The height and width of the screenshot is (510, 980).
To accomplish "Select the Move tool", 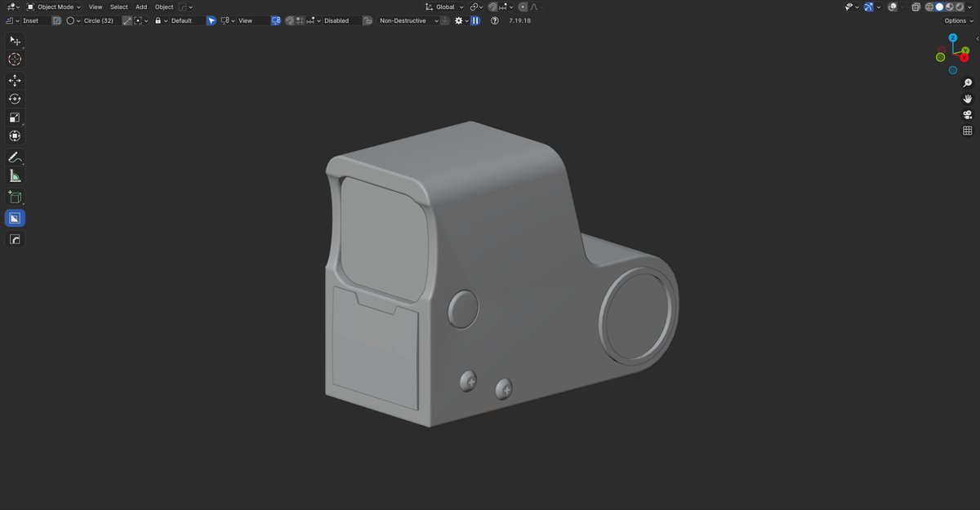I will coord(15,81).
